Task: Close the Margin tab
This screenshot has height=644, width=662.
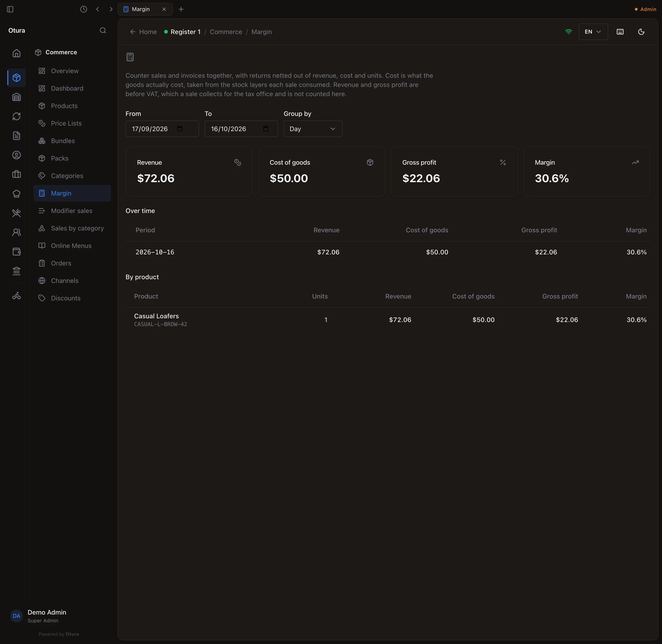Action: click(164, 9)
